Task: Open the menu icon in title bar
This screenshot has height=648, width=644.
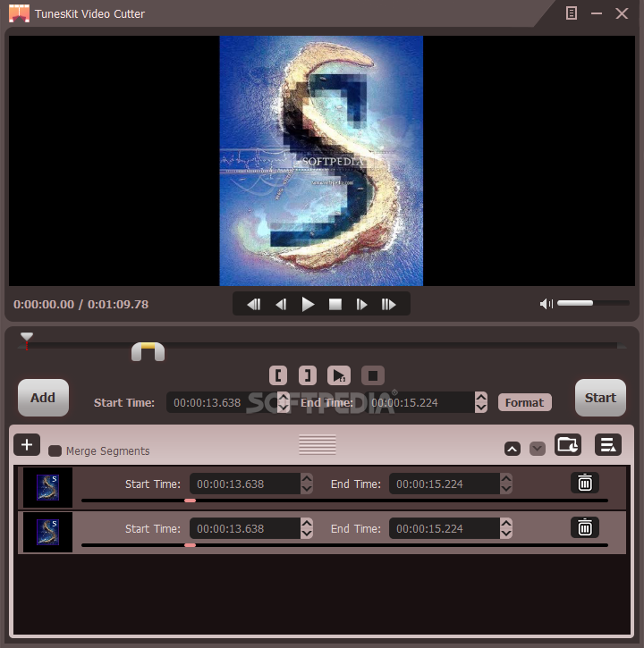Action: tap(572, 13)
